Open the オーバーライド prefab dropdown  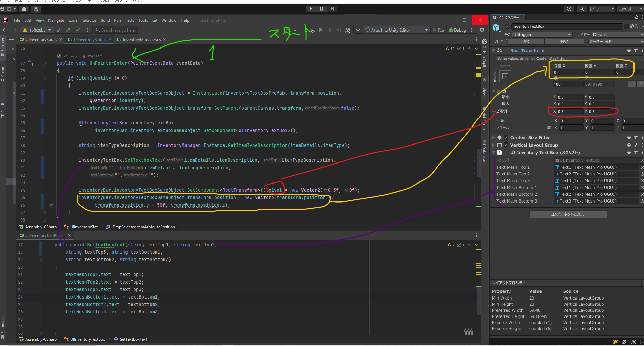pos(616,42)
